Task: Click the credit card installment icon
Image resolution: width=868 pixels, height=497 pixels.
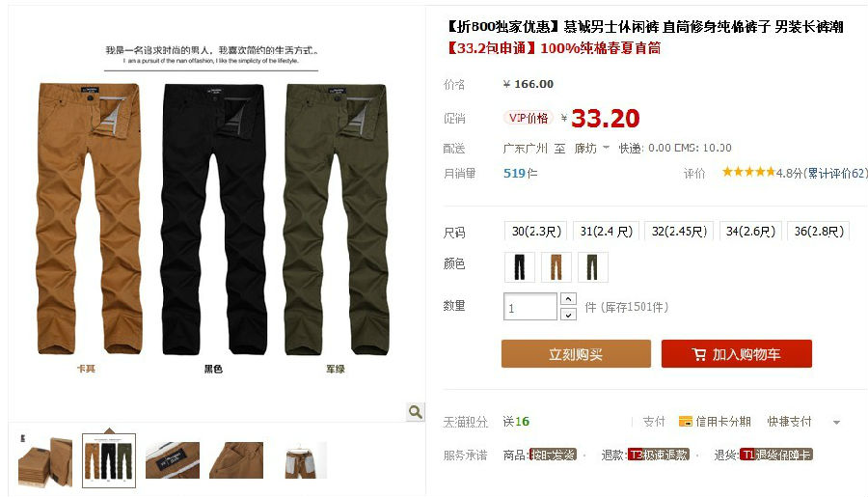Action: (686, 422)
